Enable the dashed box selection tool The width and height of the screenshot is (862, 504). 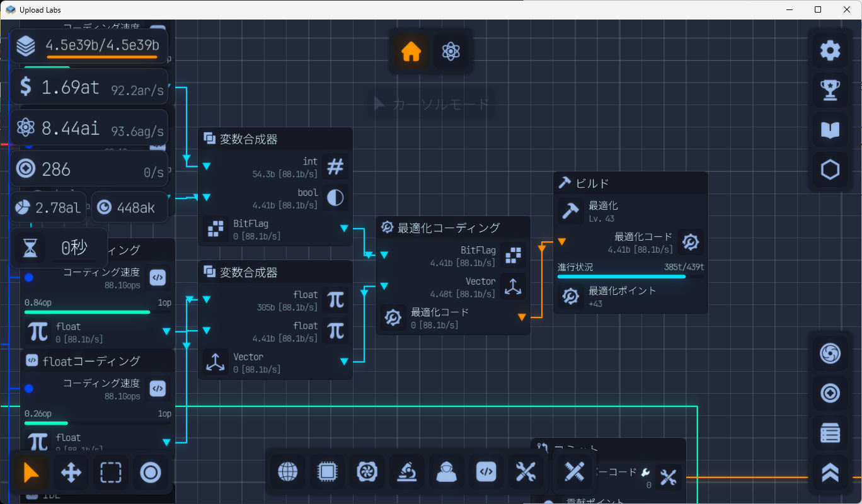111,472
